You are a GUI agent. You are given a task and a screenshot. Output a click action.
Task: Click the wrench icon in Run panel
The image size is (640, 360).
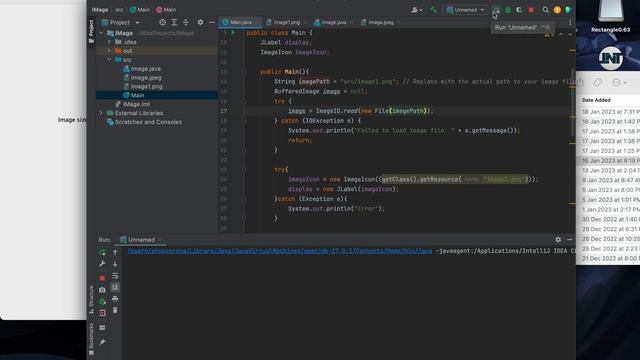tap(102, 264)
